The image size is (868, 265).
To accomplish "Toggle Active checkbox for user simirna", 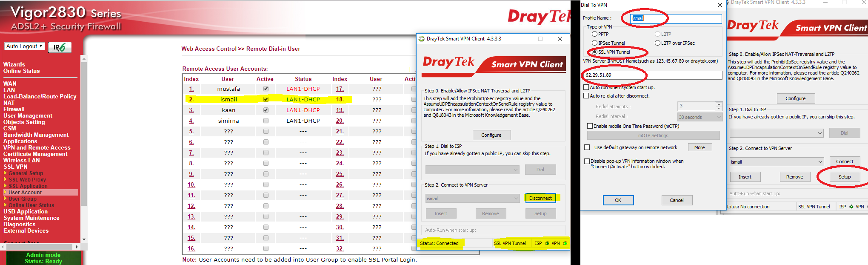I will pos(266,121).
